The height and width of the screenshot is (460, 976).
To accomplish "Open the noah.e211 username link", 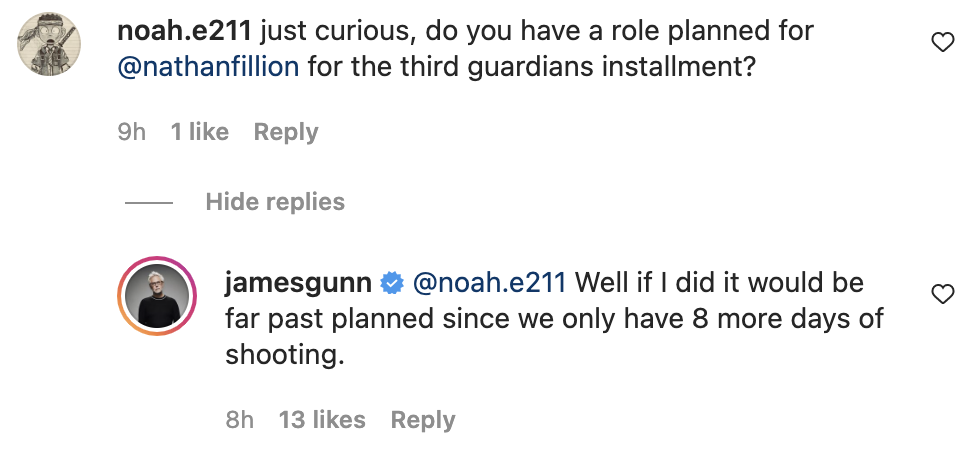I will 186,32.
